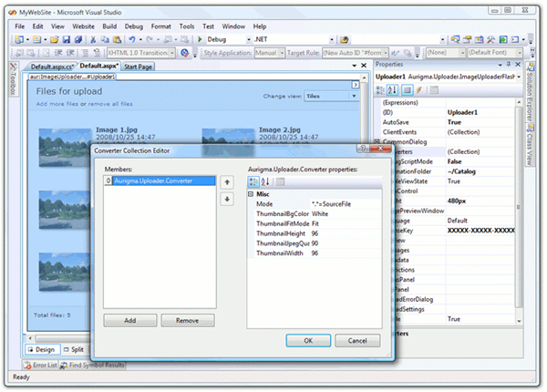This screenshot has width=547, height=392.
Task: Open the Style Application Manual dropdown
Action: 282,53
